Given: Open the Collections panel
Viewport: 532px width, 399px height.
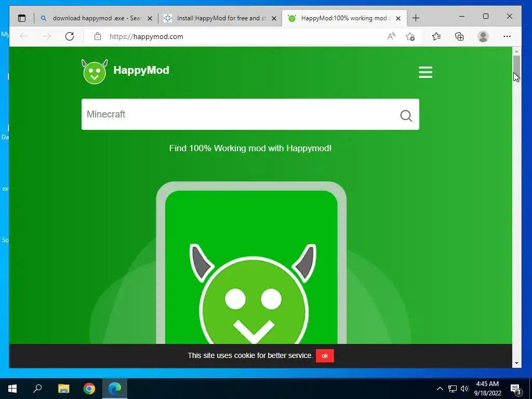Looking at the screenshot, I should coord(459,36).
